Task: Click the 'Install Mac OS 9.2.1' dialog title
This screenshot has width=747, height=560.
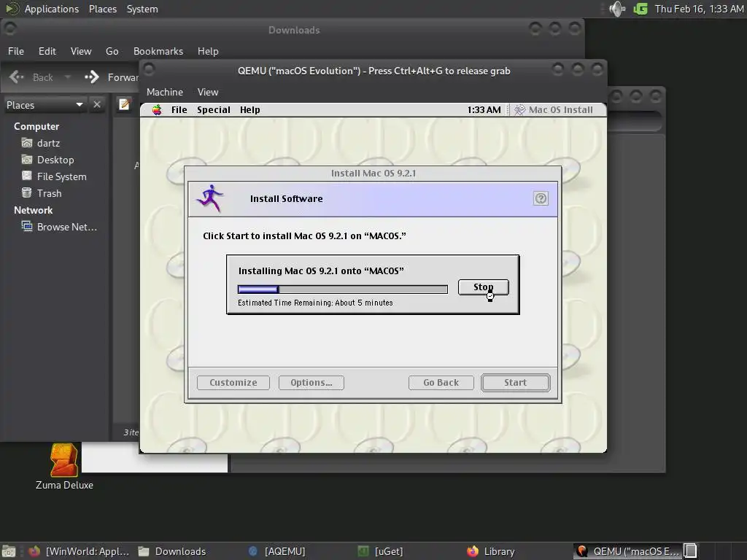Action: pos(373,174)
